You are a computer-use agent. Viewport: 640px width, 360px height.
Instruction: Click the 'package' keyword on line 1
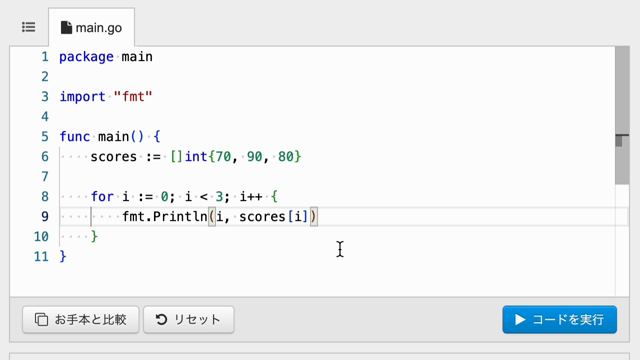(x=87, y=57)
